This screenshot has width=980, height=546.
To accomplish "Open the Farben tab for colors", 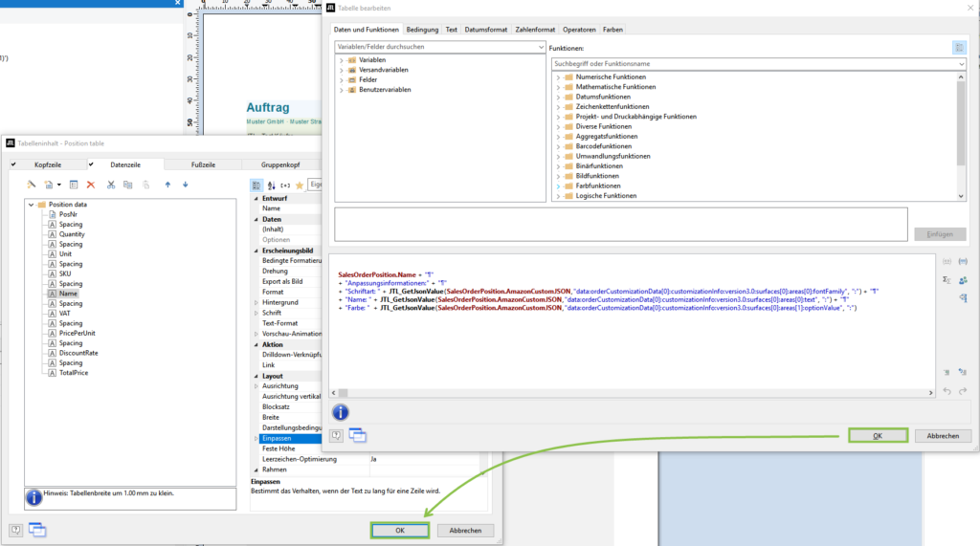I will click(612, 30).
